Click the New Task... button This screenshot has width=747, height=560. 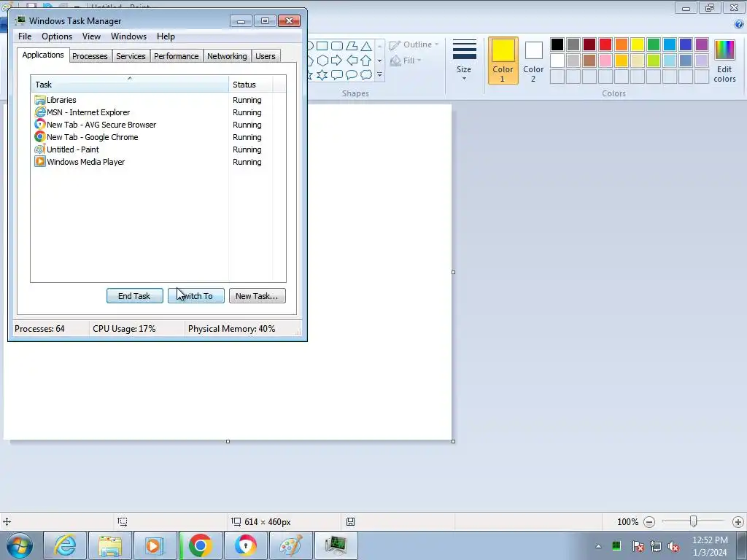coord(258,296)
